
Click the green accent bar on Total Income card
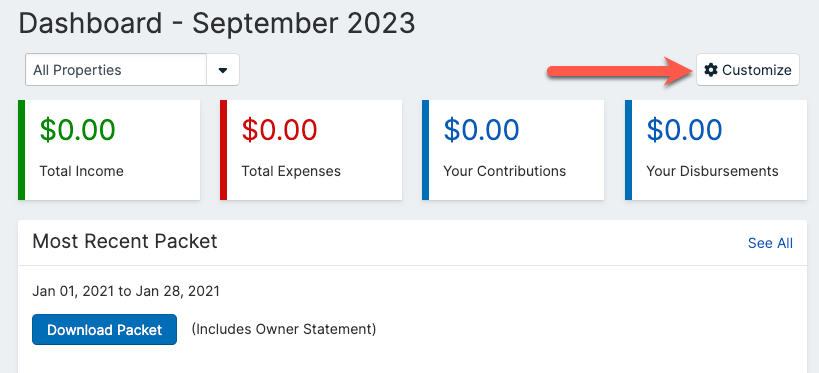[x=21, y=150]
